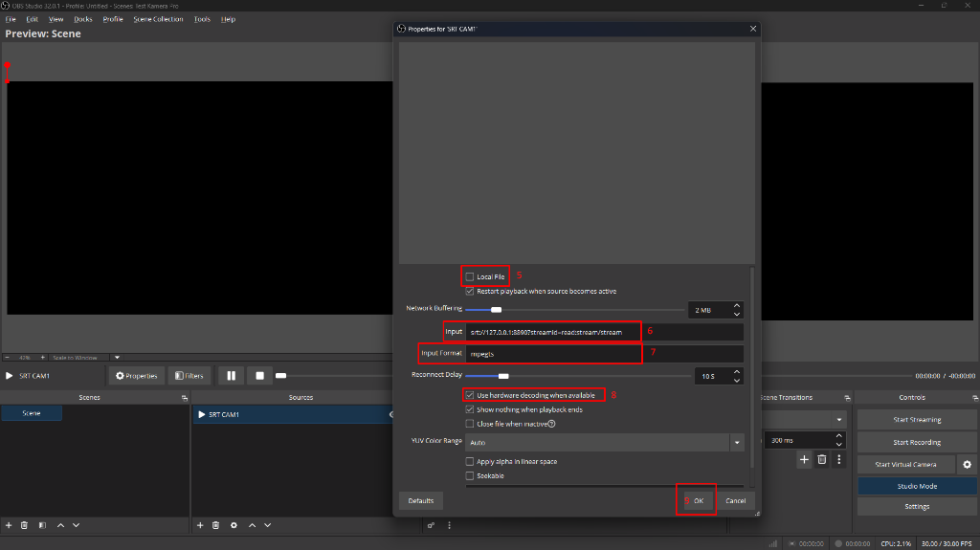Open source properties gear in Sources dock
Image resolution: width=980 pixels, height=550 pixels.
point(234,526)
